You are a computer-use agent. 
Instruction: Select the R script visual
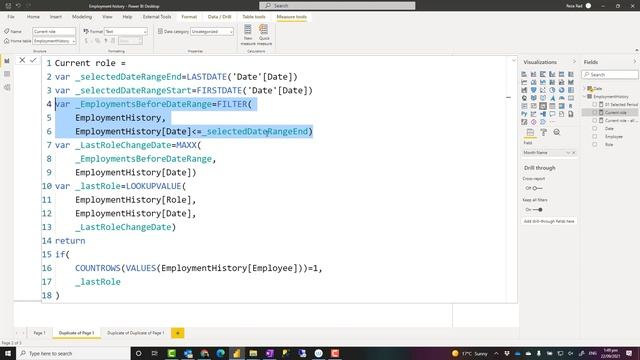click(571, 106)
